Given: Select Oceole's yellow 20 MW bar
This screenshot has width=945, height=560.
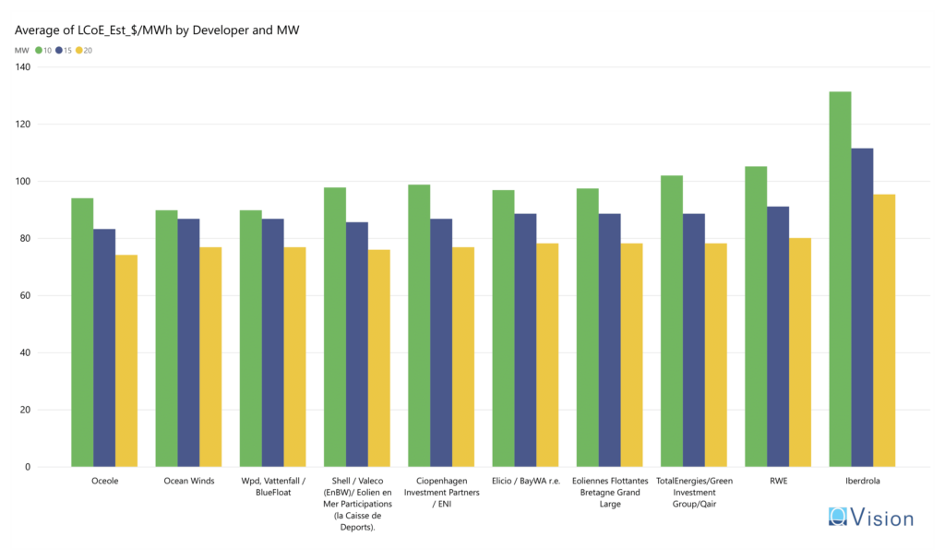Looking at the screenshot, I should (126, 361).
